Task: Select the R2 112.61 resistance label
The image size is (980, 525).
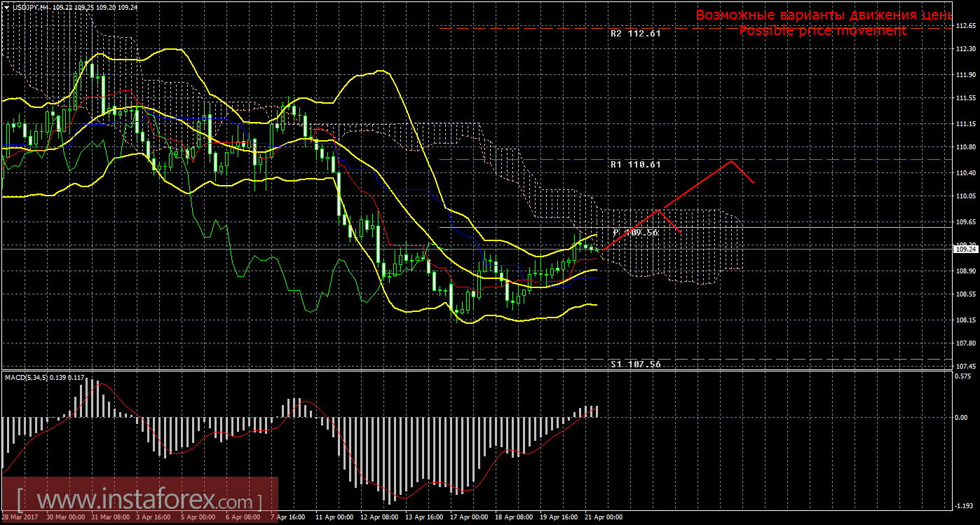Action: coord(635,33)
